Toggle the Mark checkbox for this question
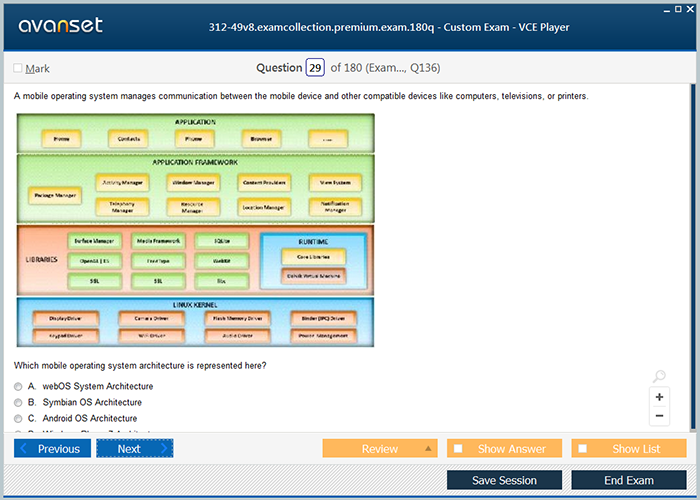 [18, 68]
